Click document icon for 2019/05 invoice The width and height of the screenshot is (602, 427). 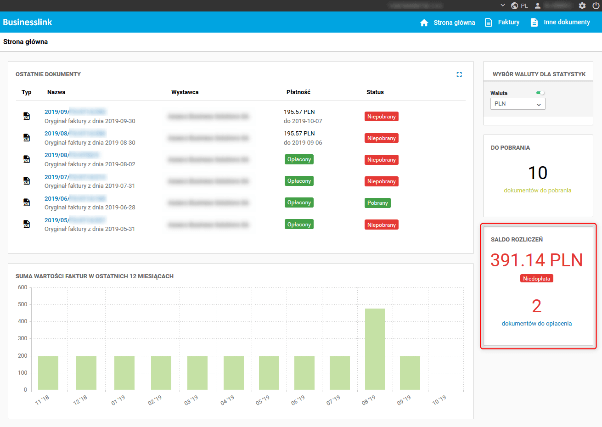(26, 224)
